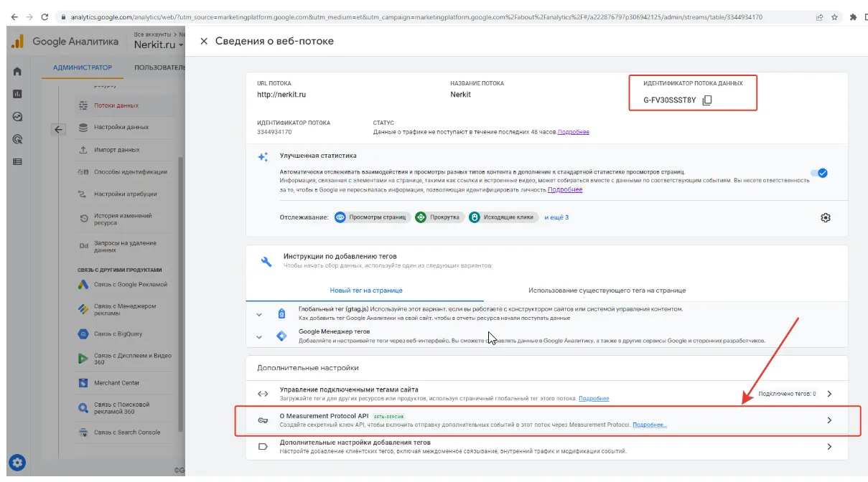Copy the G-FV30SSST8Y measurement ID

pyautogui.click(x=706, y=100)
